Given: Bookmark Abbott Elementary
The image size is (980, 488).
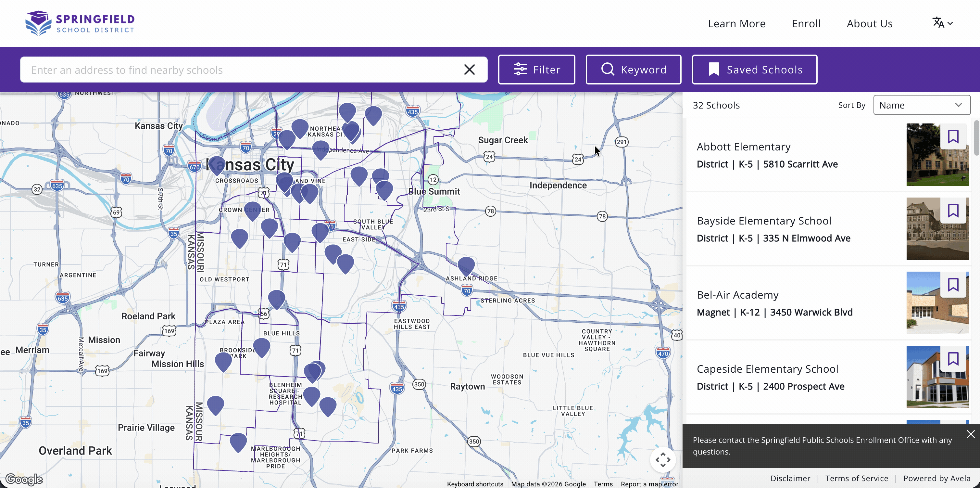Looking at the screenshot, I should click(953, 137).
